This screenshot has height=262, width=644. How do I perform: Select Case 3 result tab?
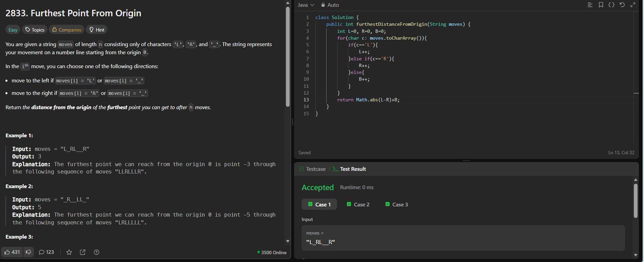tap(397, 205)
